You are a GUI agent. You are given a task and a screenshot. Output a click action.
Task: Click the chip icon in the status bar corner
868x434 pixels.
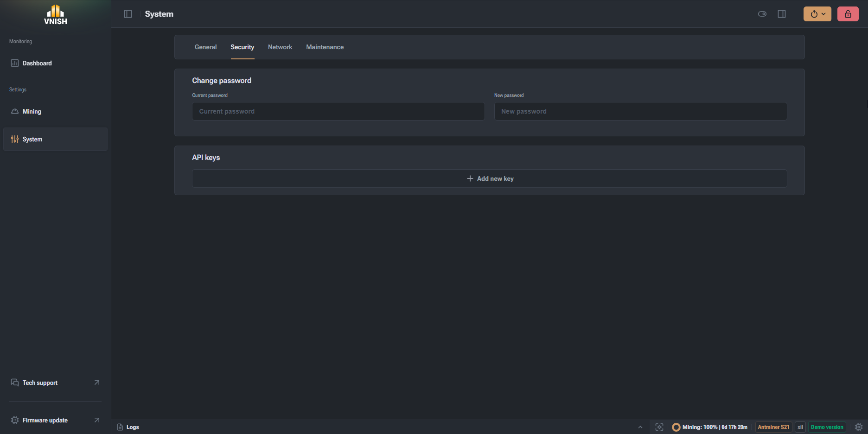coord(859,427)
